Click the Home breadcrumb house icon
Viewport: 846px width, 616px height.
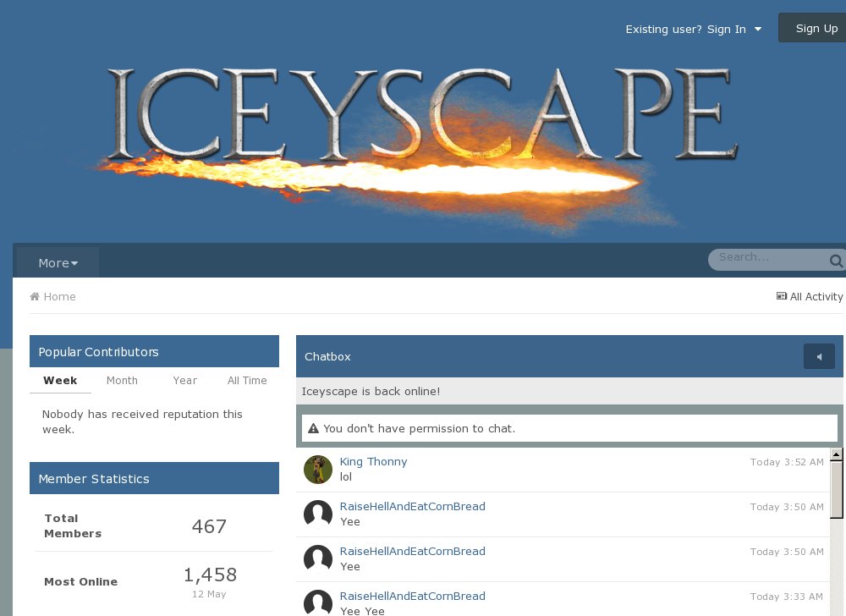coord(36,296)
